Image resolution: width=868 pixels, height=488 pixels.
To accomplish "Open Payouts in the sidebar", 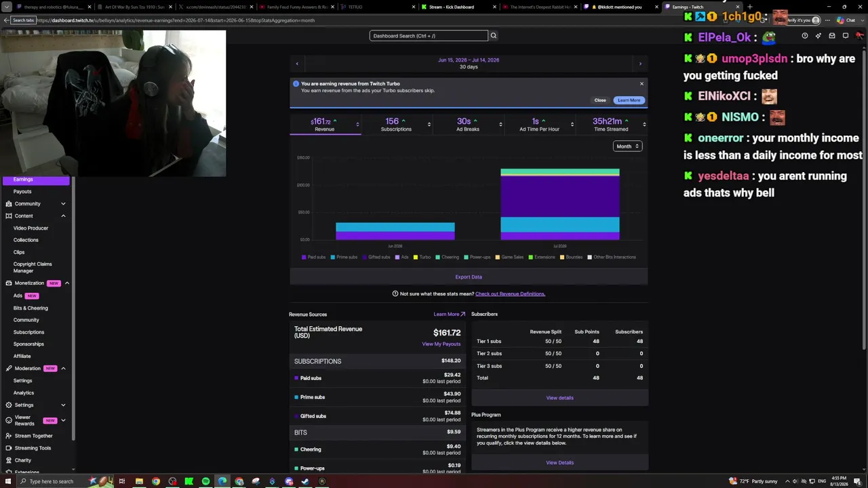I will pos(22,192).
